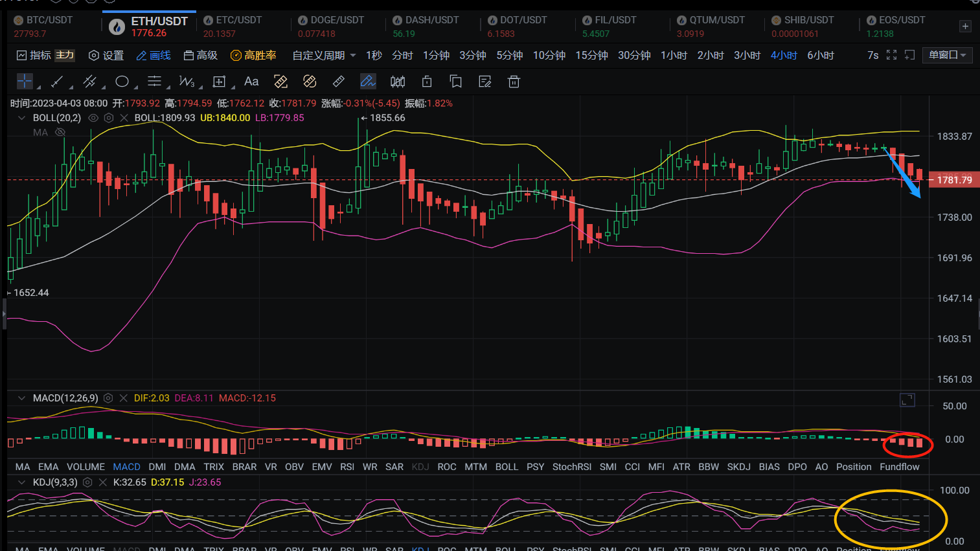
Task: Select the 1小时 timeframe
Action: pyautogui.click(x=674, y=56)
